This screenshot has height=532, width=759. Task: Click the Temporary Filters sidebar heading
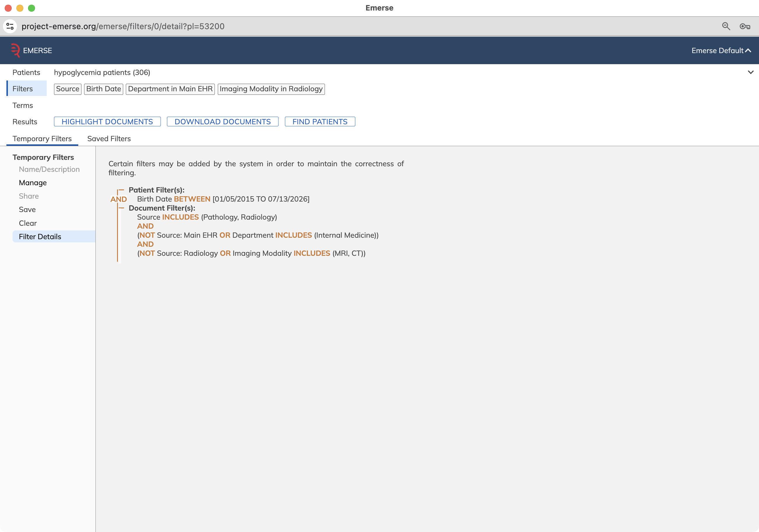[x=43, y=157]
